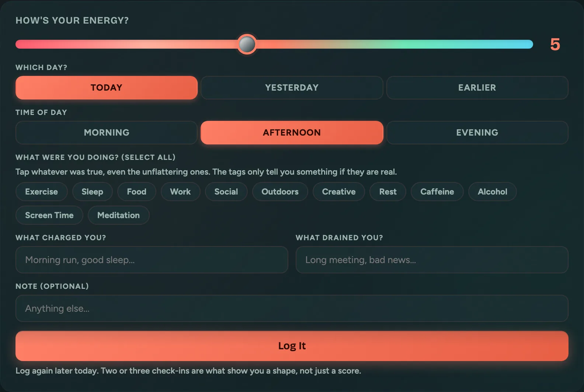584x392 pixels.
Task: Focus the What Charged You field
Action: coord(152,260)
